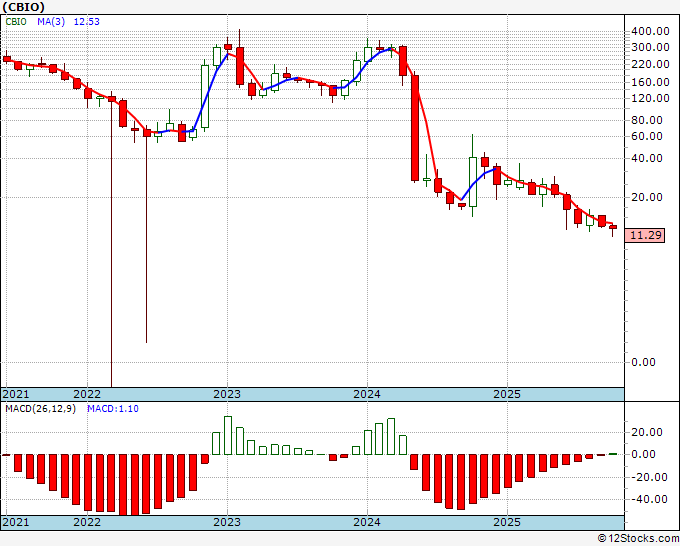Screen dimensions: 680x546
Task: Click the MA(3) indicator label
Action: (51, 22)
